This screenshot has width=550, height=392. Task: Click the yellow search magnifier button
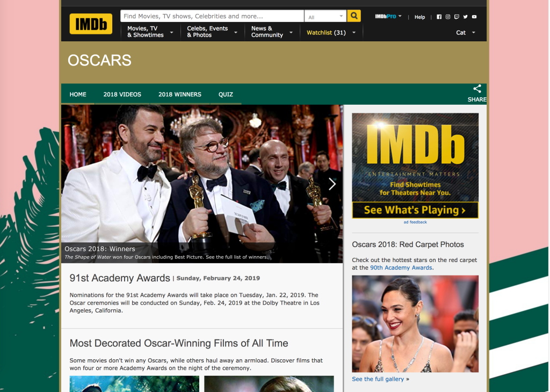pos(354,16)
